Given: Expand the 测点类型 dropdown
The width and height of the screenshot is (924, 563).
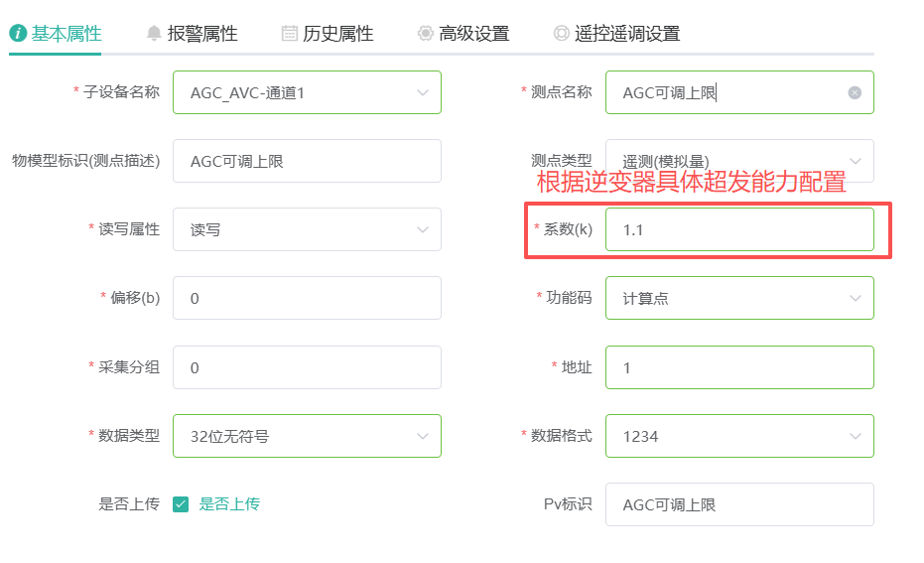Looking at the screenshot, I should pyautogui.click(x=856, y=161).
